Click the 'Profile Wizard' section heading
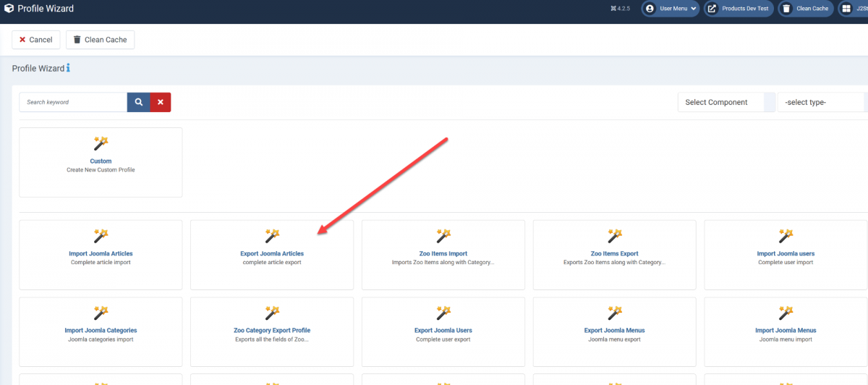Viewport: 868px width, 385px height. pos(38,69)
